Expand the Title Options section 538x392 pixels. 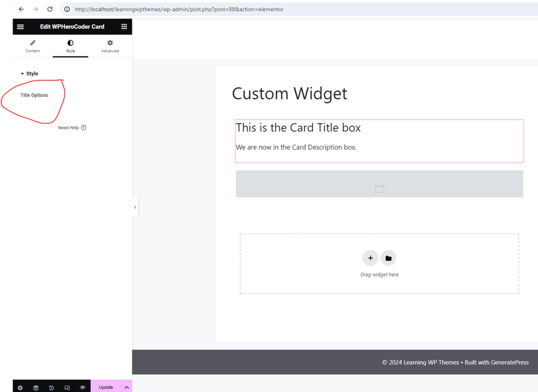tap(34, 95)
